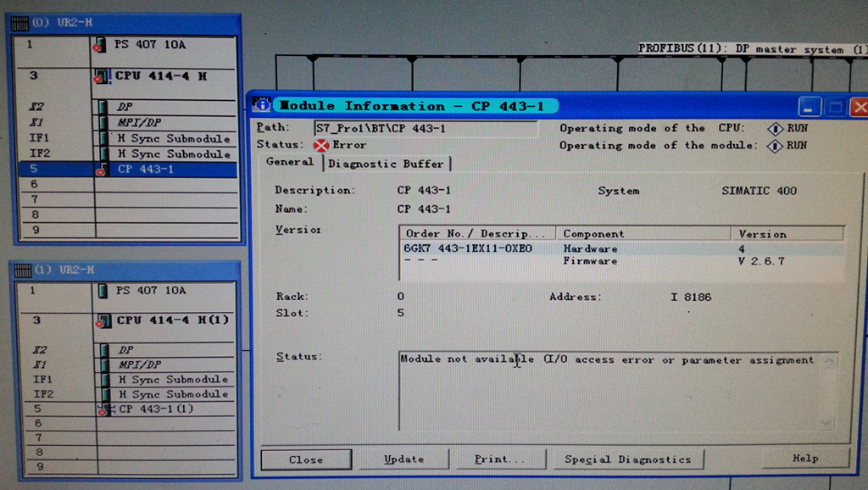Click the module operating mode RUN icon
The image size is (868, 490).
(775, 146)
